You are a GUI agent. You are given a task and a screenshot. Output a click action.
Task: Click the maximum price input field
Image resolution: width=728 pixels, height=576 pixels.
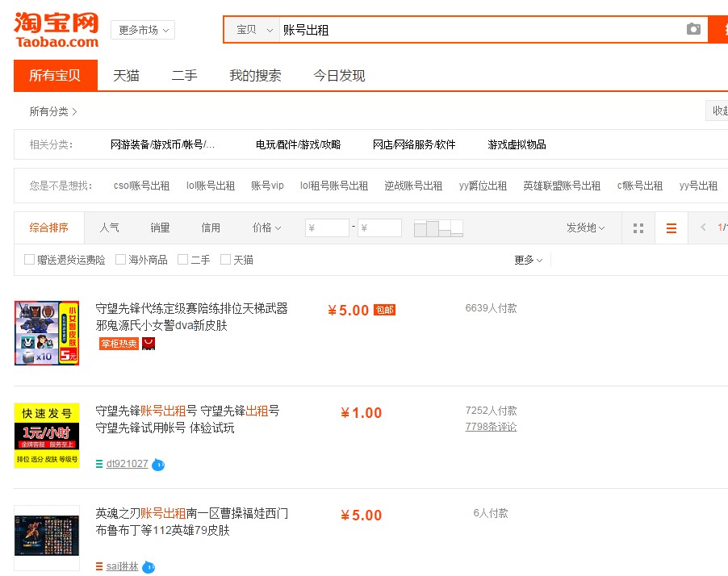point(380,227)
